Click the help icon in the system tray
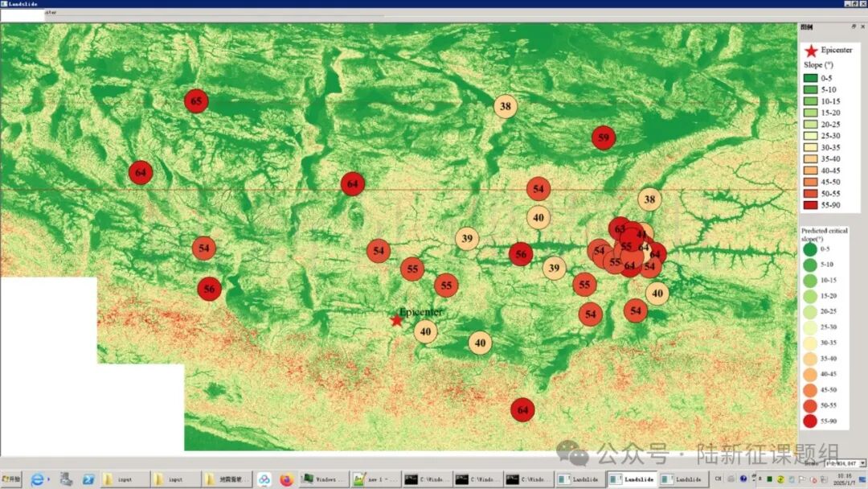868x489 pixels. click(x=743, y=479)
